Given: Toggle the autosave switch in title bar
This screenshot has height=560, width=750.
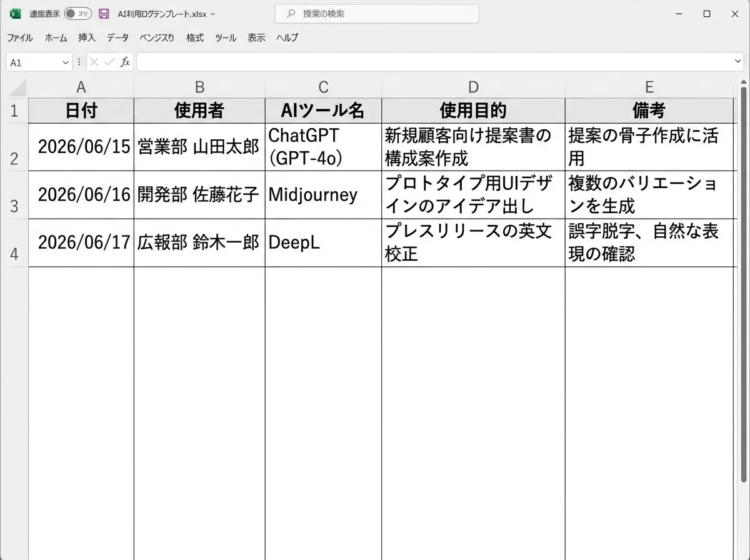Looking at the screenshot, I should pyautogui.click(x=78, y=14).
